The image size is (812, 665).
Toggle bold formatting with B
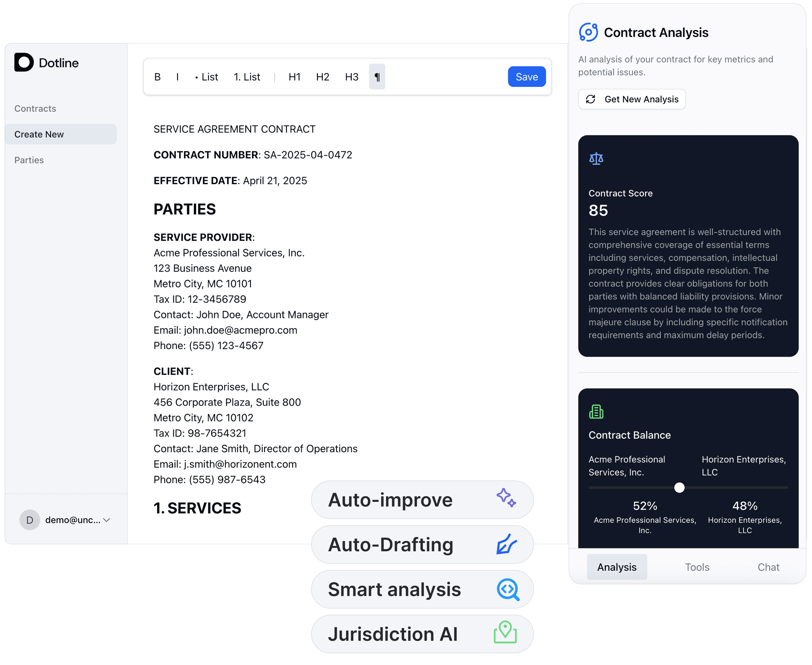157,77
